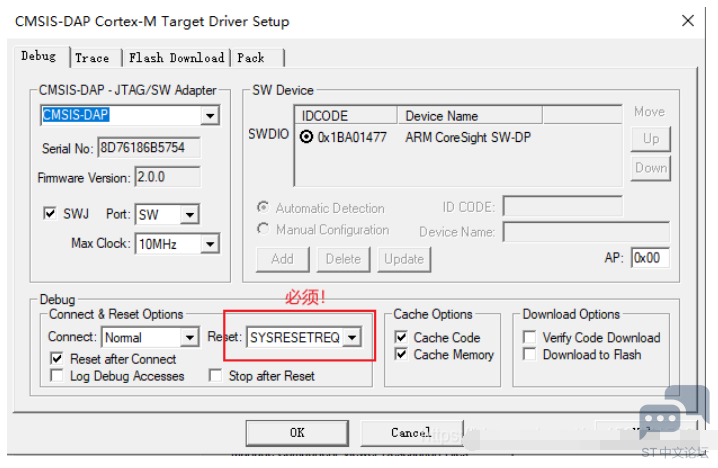
Task: Click the Device Name input field
Action: (x=587, y=232)
